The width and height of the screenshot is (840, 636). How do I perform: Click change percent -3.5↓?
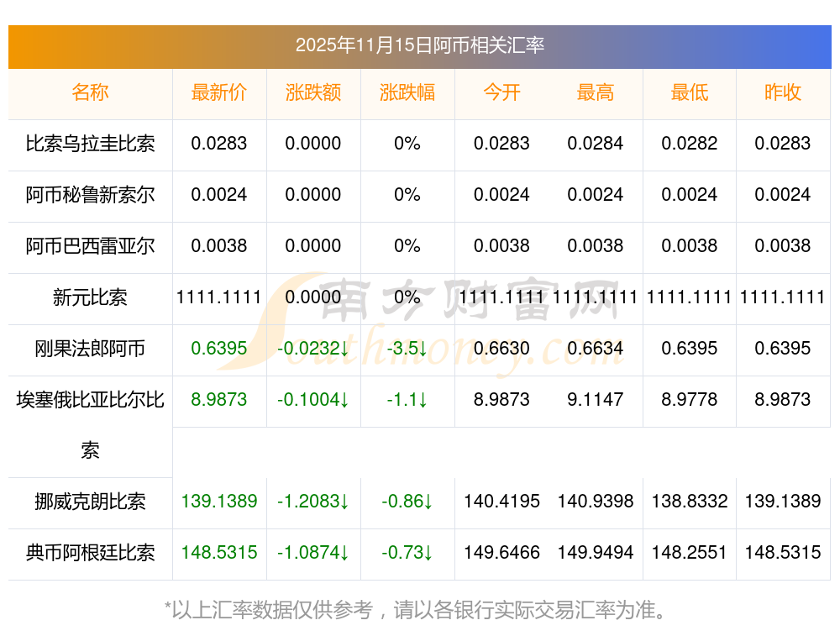(407, 349)
